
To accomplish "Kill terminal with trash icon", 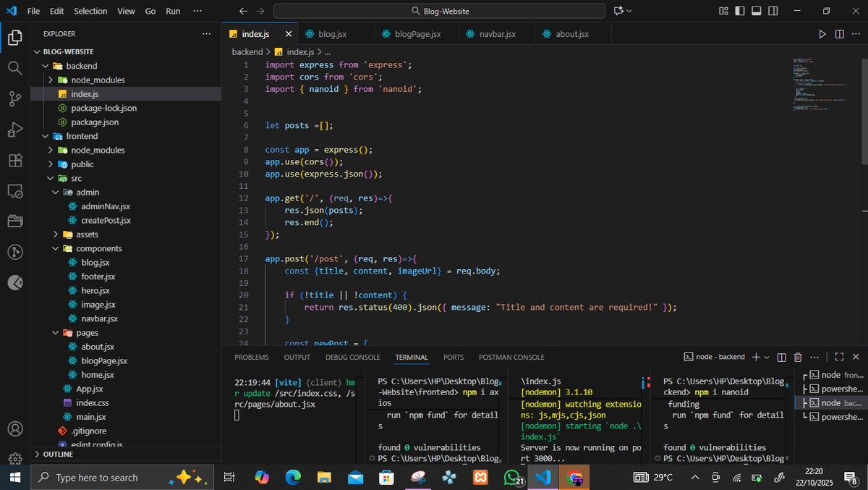I will [798, 357].
